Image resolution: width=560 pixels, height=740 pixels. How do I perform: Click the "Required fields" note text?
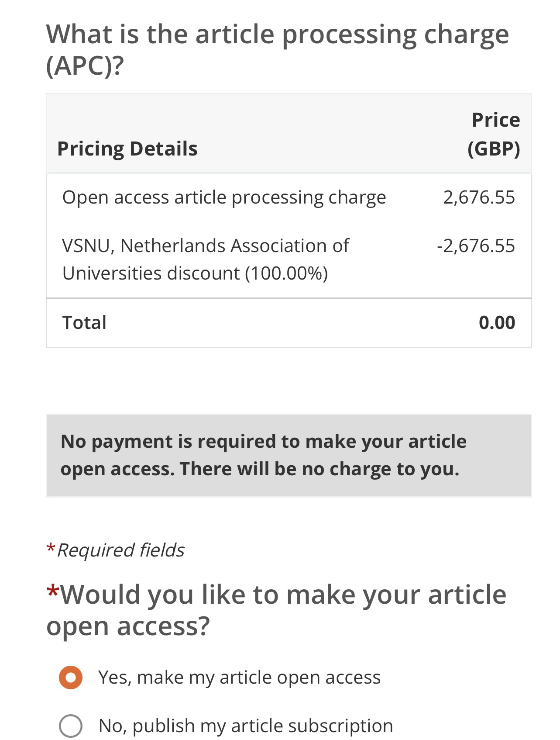tap(121, 550)
